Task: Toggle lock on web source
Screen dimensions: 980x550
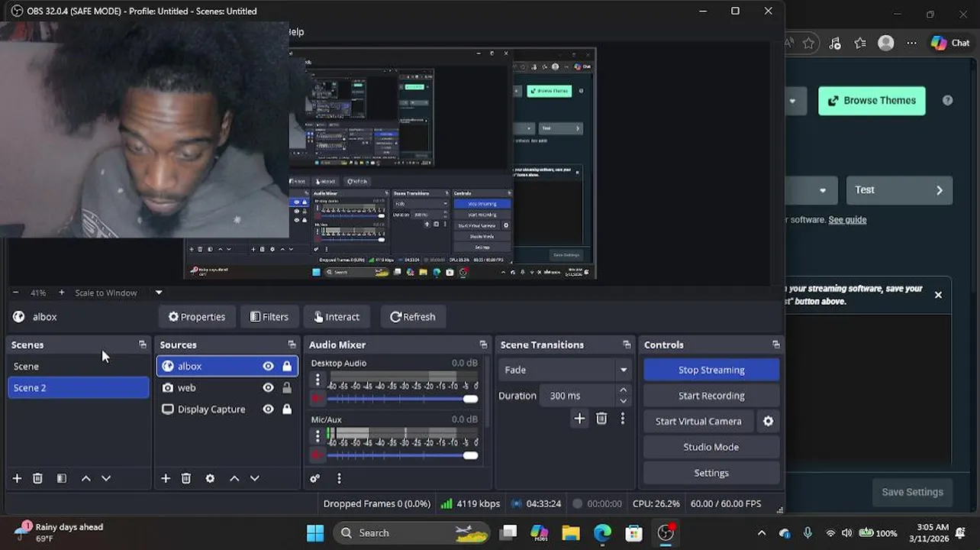Action: (287, 387)
